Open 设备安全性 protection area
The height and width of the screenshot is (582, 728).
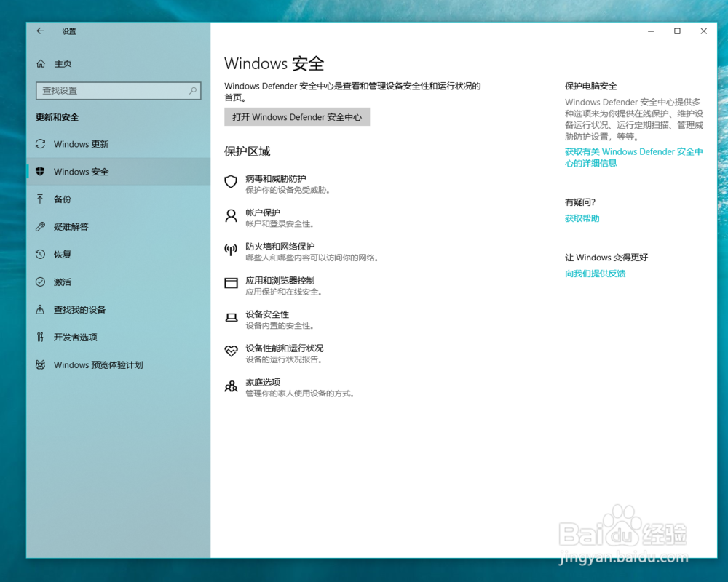pos(270,319)
